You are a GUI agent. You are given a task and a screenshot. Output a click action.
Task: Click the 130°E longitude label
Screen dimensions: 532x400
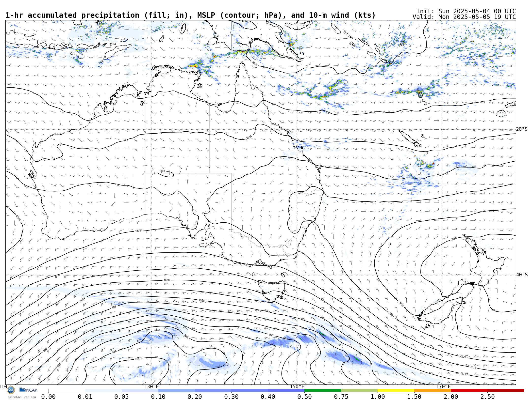pyautogui.click(x=151, y=387)
